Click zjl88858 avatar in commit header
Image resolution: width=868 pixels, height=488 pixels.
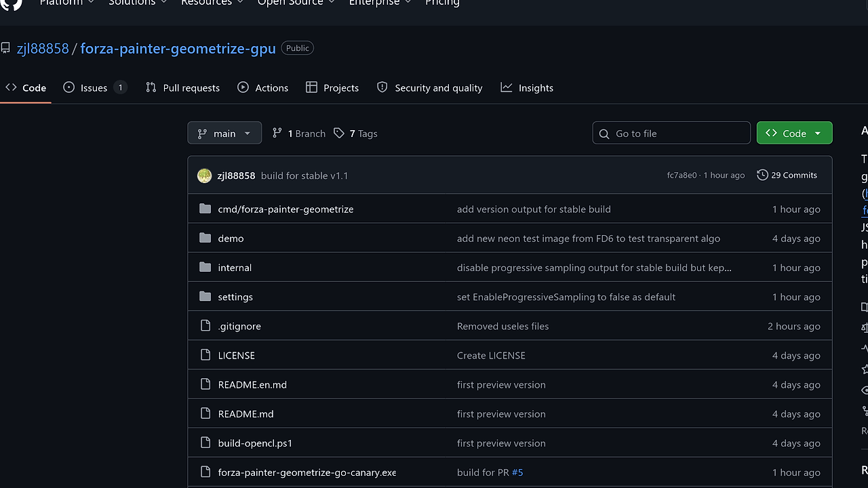(x=204, y=176)
